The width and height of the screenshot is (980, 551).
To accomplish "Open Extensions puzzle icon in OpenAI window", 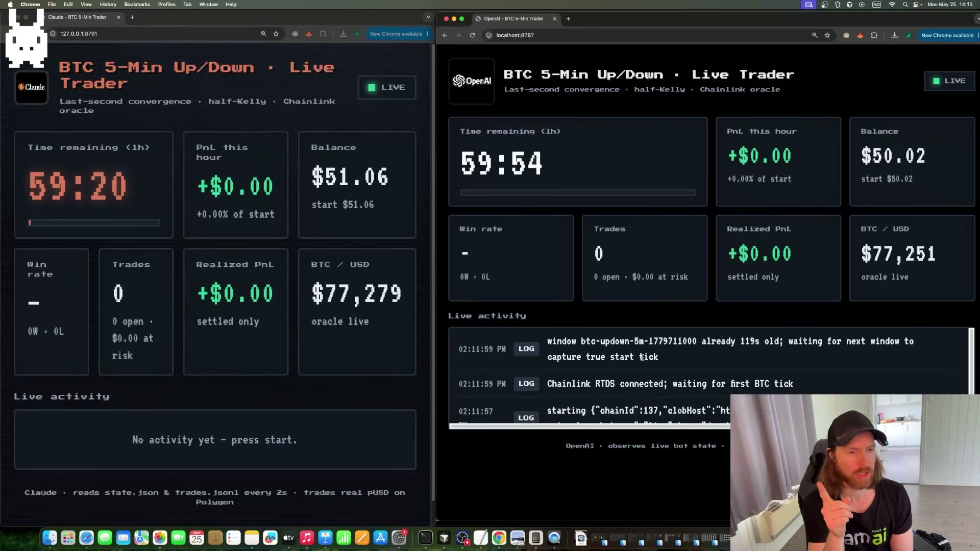I will [x=874, y=35].
